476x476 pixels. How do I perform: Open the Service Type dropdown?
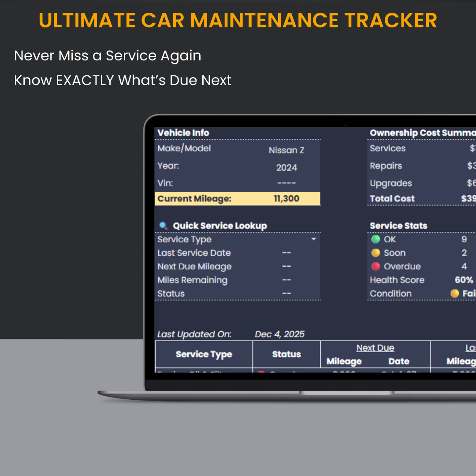(313, 239)
